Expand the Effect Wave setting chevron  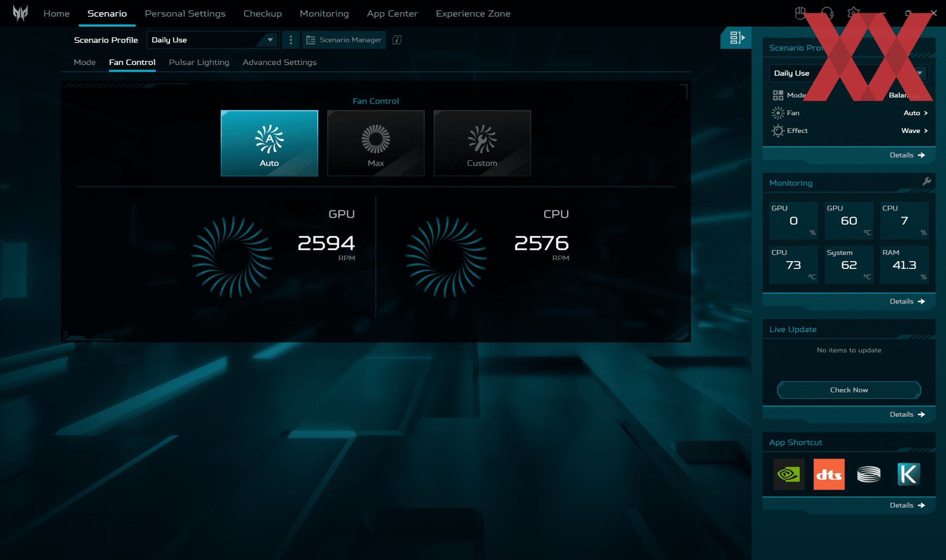(x=926, y=131)
